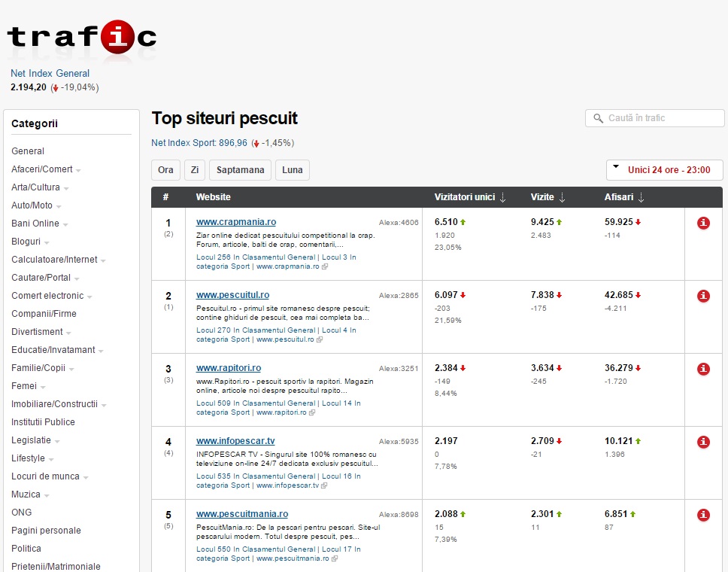Expand Arta/Cultura category arrow

[66, 189]
